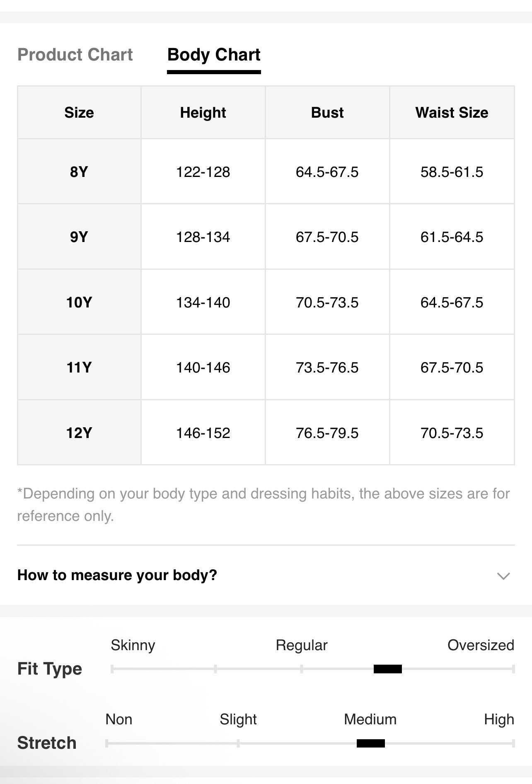The height and width of the screenshot is (784, 532).
Task: Select the 12Y size row
Action: (266, 433)
